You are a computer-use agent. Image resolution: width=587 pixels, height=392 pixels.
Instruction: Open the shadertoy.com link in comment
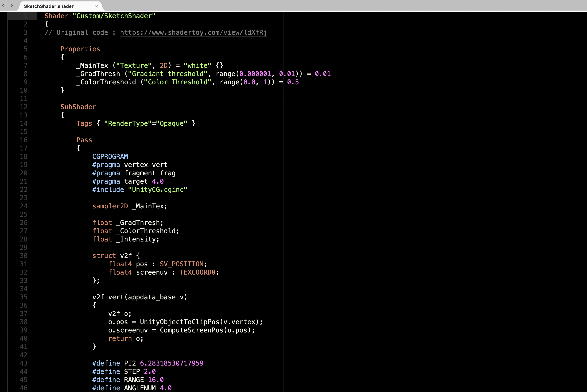click(x=193, y=32)
